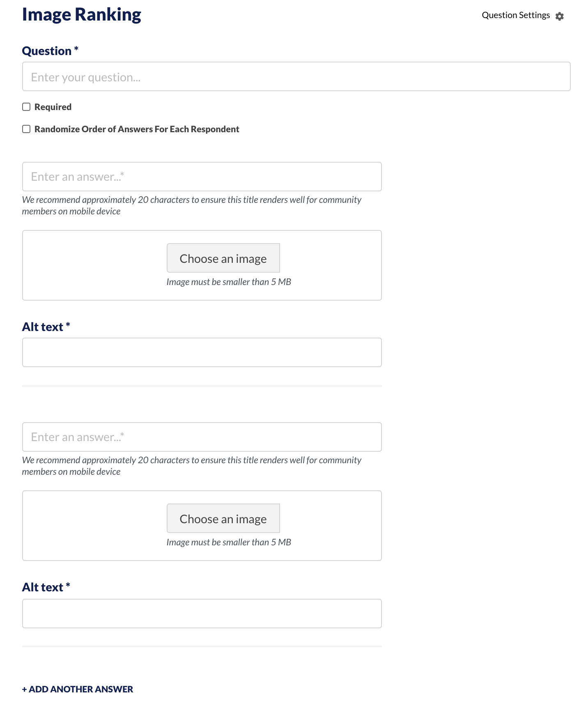Image resolution: width=588 pixels, height=708 pixels.
Task: Select the second 'Enter an answer...' field
Action: pos(202,437)
